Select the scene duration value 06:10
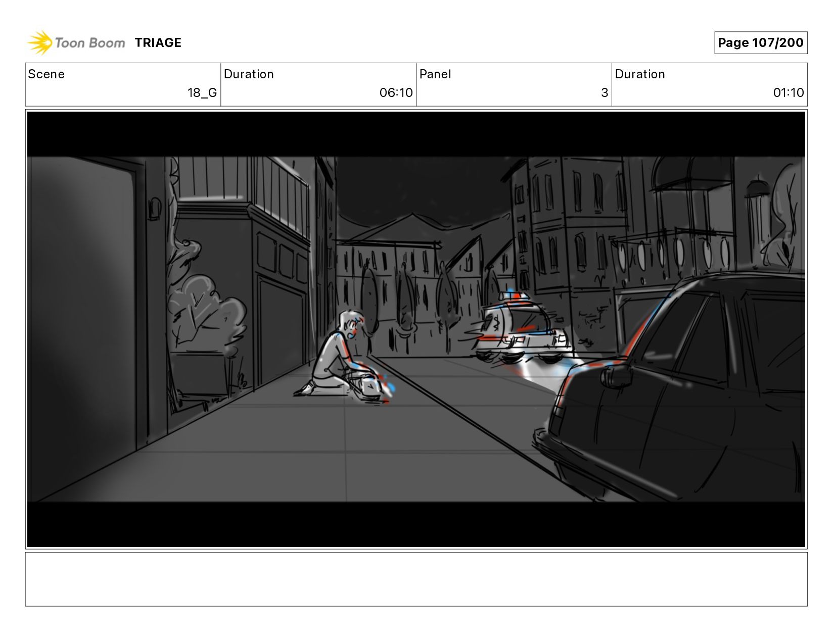The width and height of the screenshot is (834, 644). click(396, 93)
